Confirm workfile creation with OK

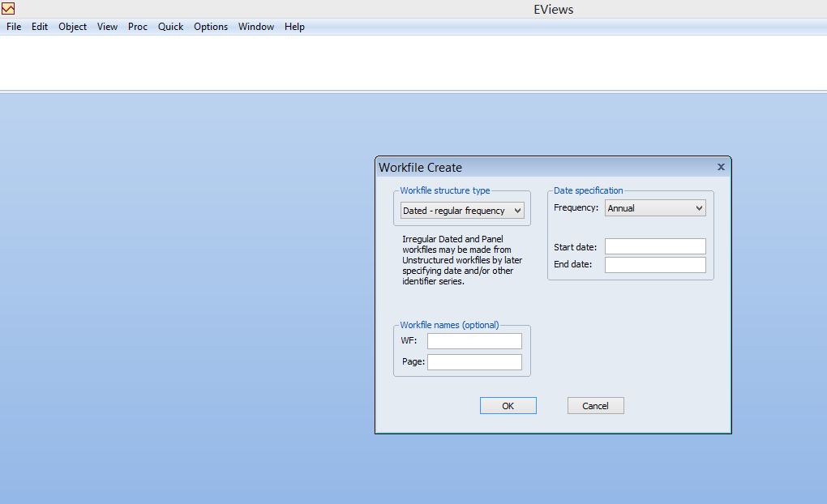[508, 405]
